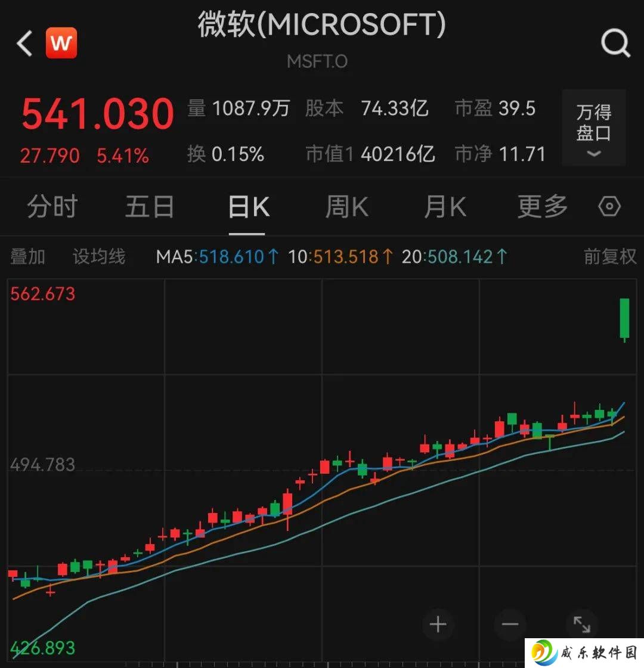Tap MA10 value 513.518
The image size is (644, 668).
click(346, 257)
